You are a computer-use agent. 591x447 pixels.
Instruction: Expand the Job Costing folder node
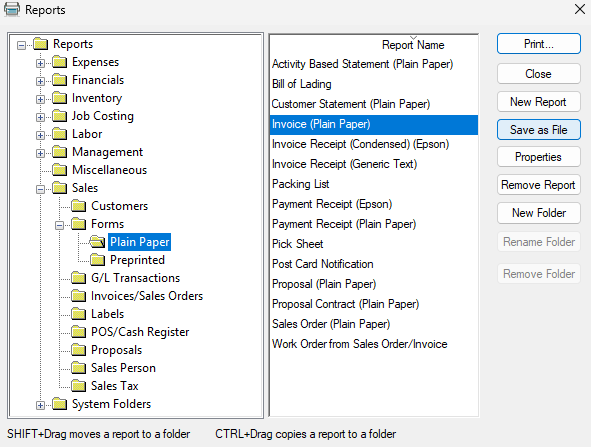click(40, 117)
